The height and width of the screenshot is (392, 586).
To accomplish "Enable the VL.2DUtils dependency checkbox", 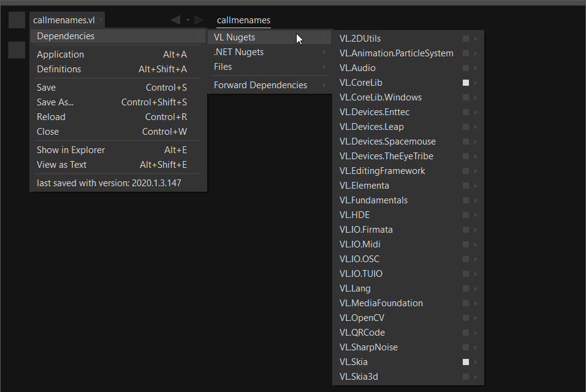I will (x=466, y=39).
